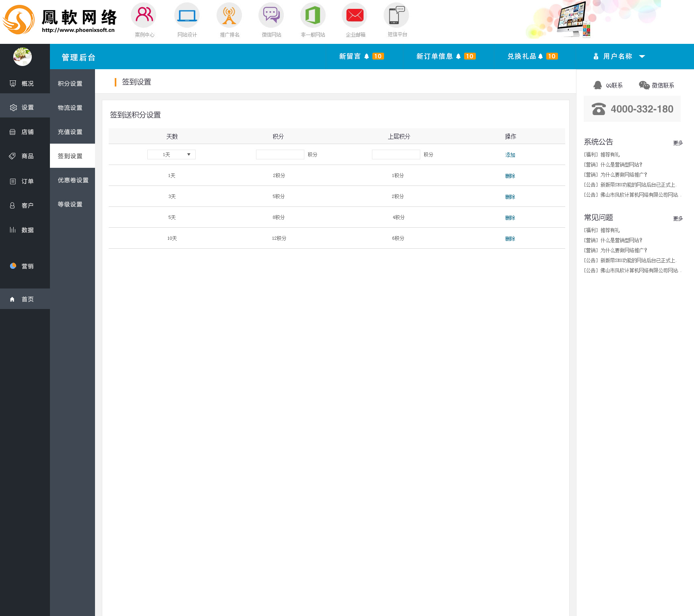
Task: Click the 短信平台 phone icon
Action: [397, 16]
